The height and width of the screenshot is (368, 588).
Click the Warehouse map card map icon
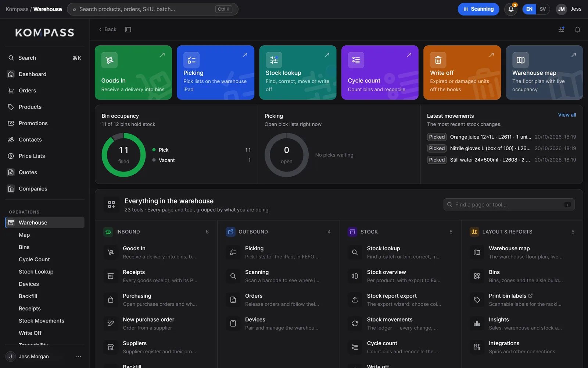coord(520,60)
